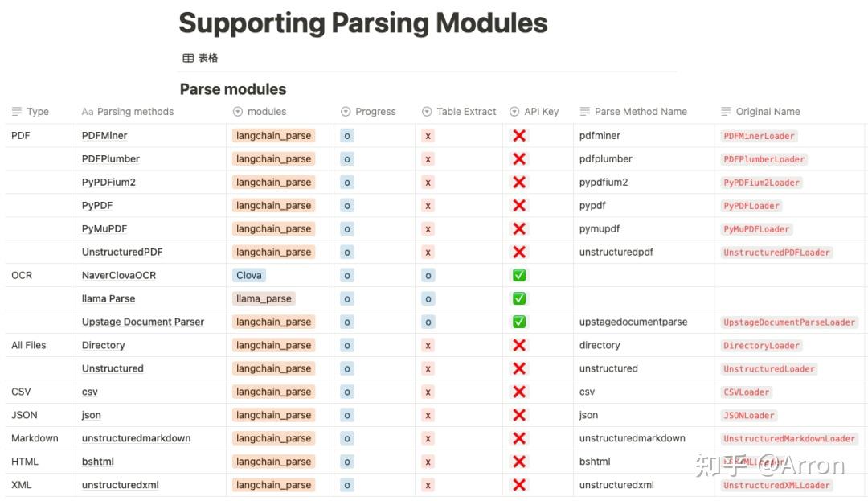Click the Type column text icon

(x=17, y=112)
